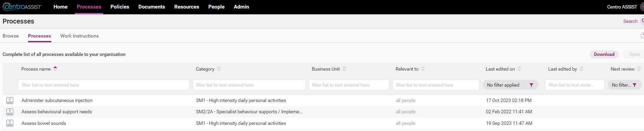Switch to the Work Instructions tab

[80, 36]
